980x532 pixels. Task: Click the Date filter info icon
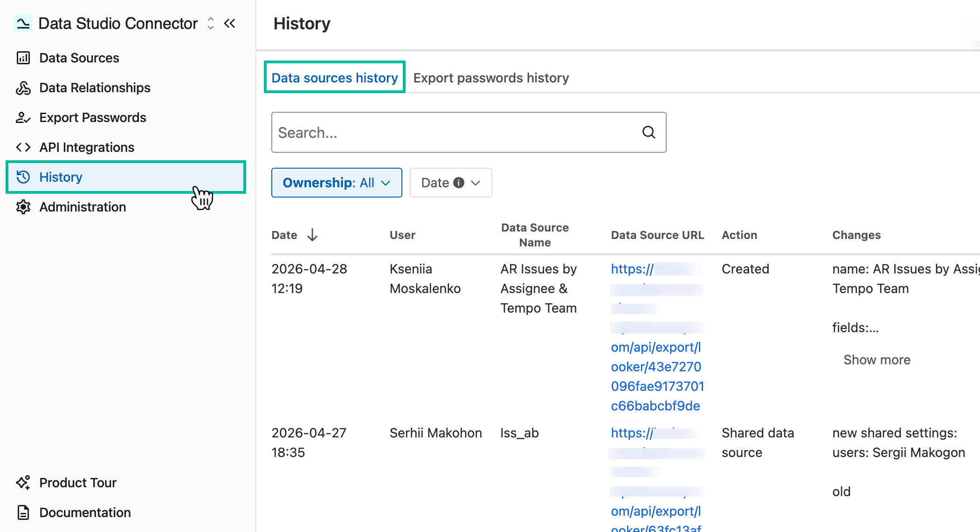click(459, 183)
